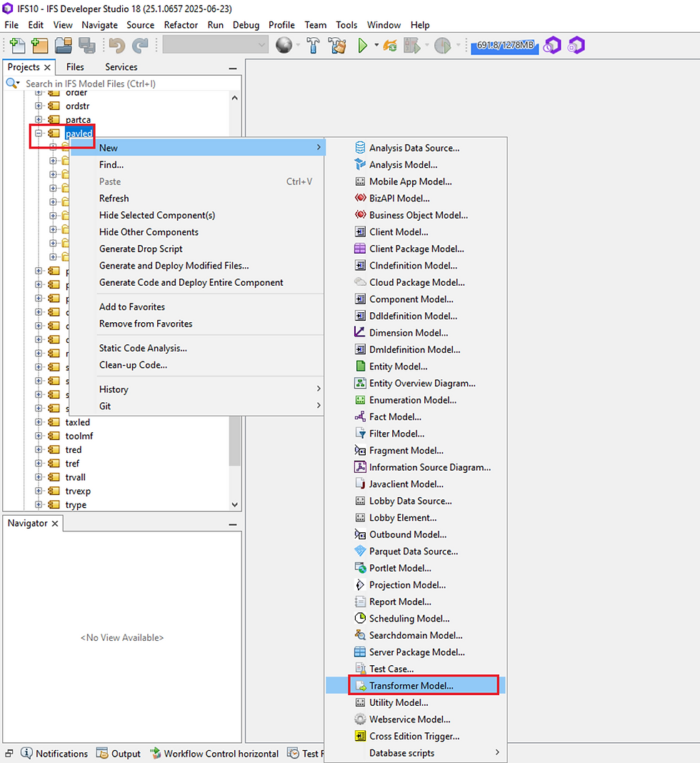Click Add to Favorites
Viewport: 700px width, 763px height.
tap(197, 307)
